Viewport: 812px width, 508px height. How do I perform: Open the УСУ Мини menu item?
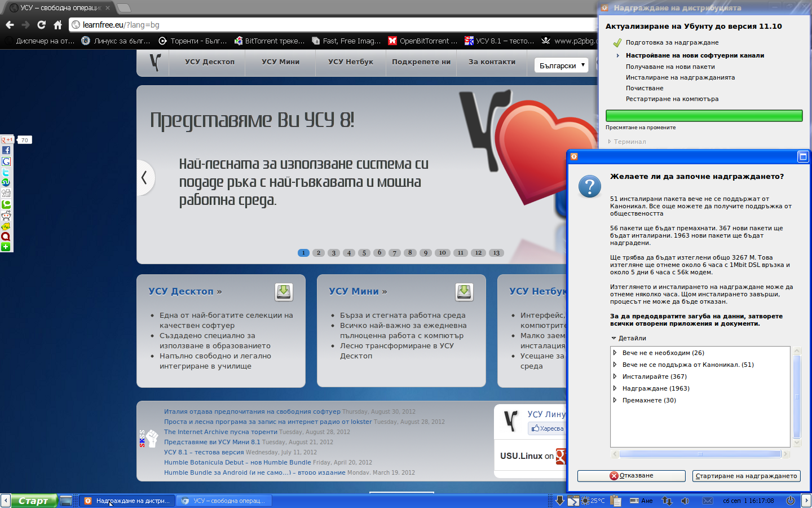point(280,62)
